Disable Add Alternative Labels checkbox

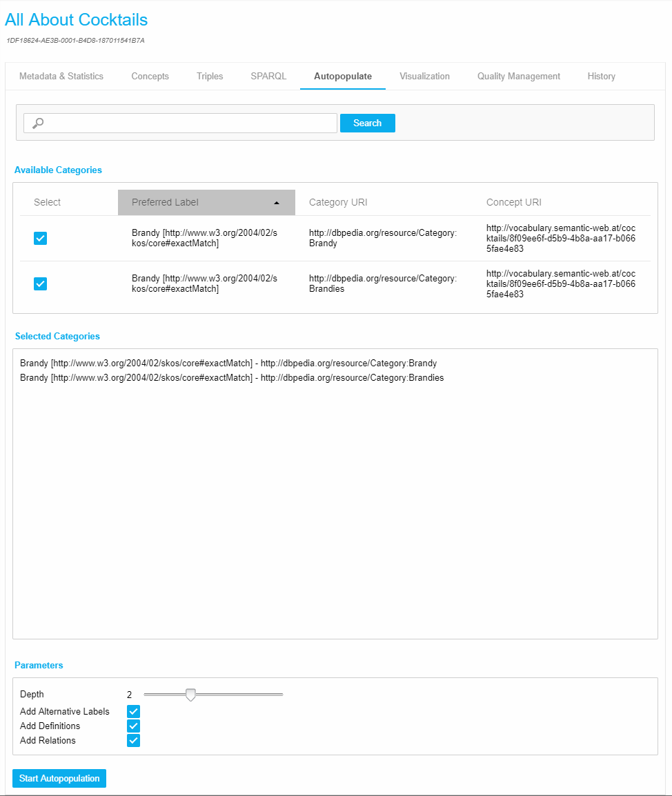click(134, 711)
